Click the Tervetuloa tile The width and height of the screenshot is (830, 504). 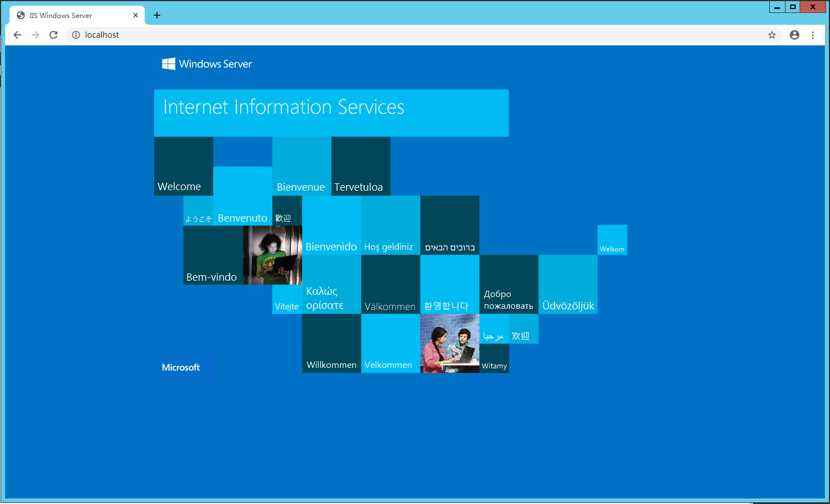coord(361,166)
